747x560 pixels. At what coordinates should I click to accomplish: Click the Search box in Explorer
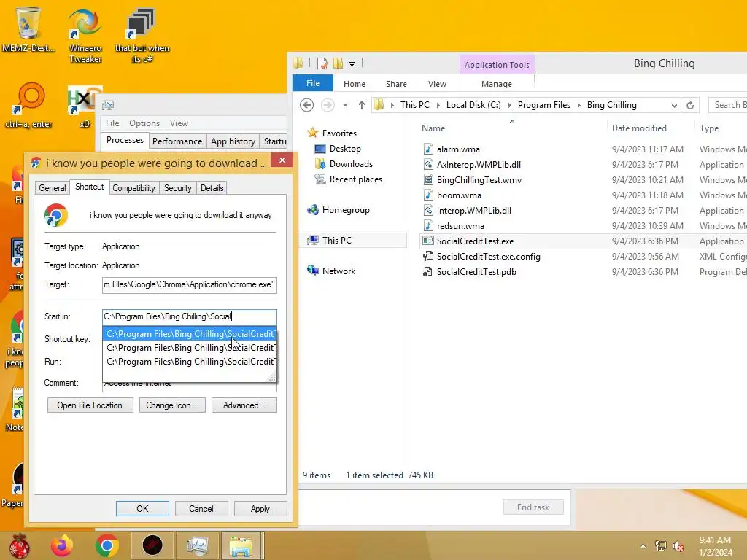tap(727, 105)
